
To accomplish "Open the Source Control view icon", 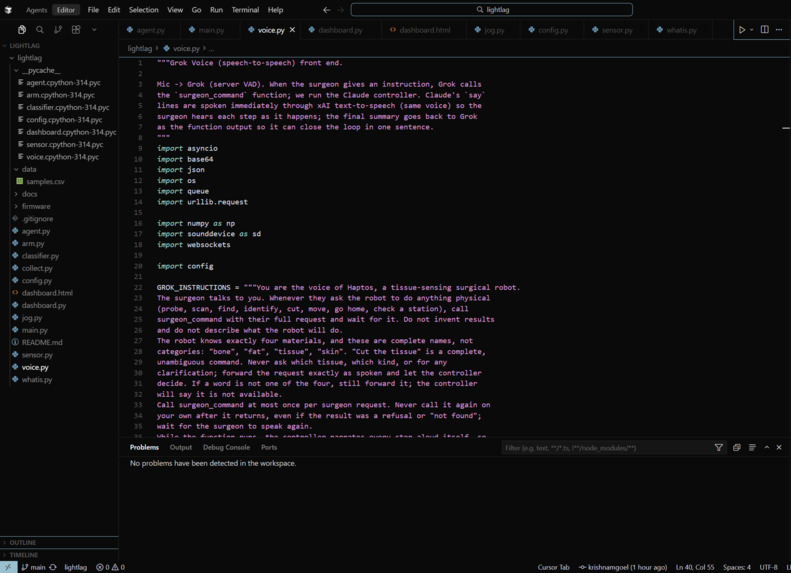I will point(58,30).
